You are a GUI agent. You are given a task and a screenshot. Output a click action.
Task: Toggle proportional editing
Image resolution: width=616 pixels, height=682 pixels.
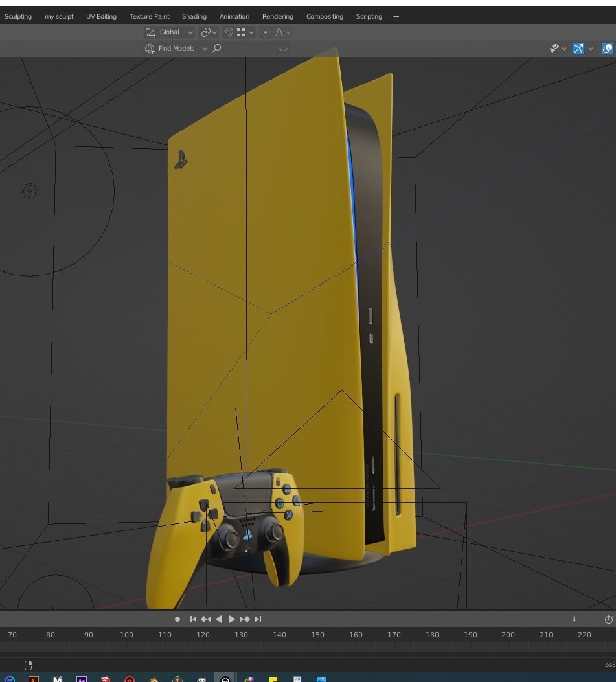tap(266, 32)
